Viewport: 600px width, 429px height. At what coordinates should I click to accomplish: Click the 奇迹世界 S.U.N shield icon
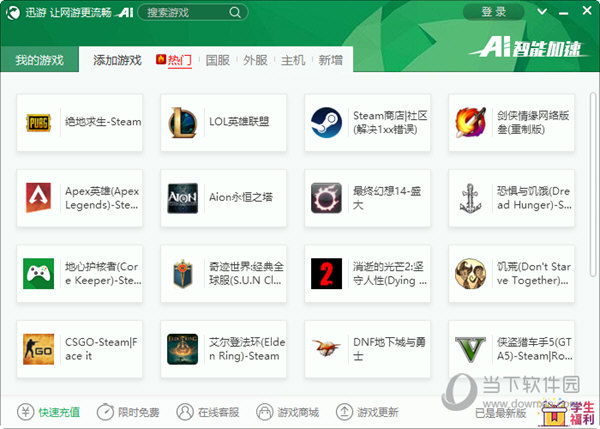(183, 273)
